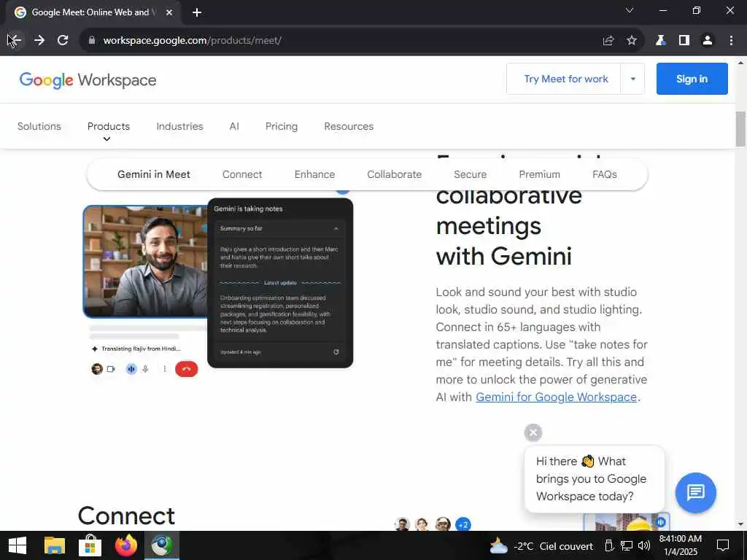Go to Google Workspace logo home

(88, 80)
